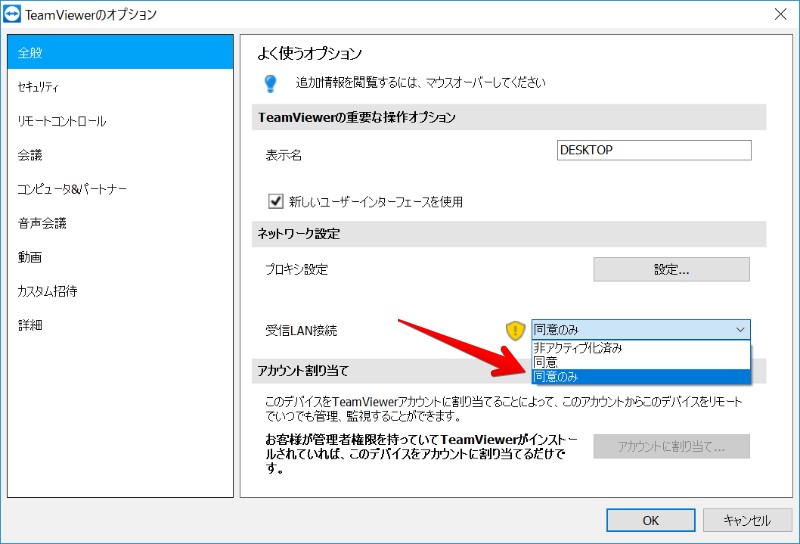Open the 動画 settings category
Viewport: 800px width, 544px height.
click(120, 257)
